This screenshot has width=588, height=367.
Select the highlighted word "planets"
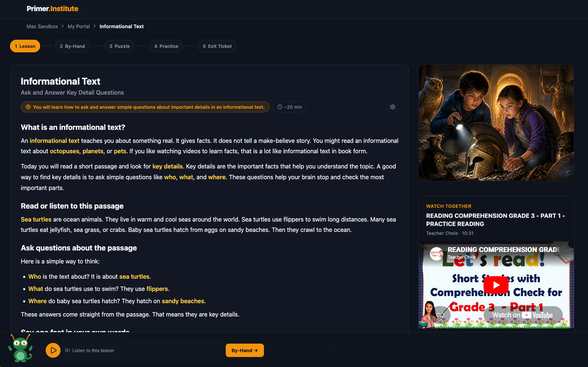coord(93,151)
